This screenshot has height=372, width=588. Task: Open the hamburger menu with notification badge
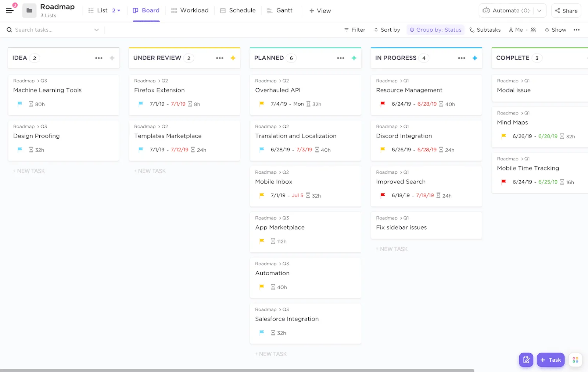(10, 10)
